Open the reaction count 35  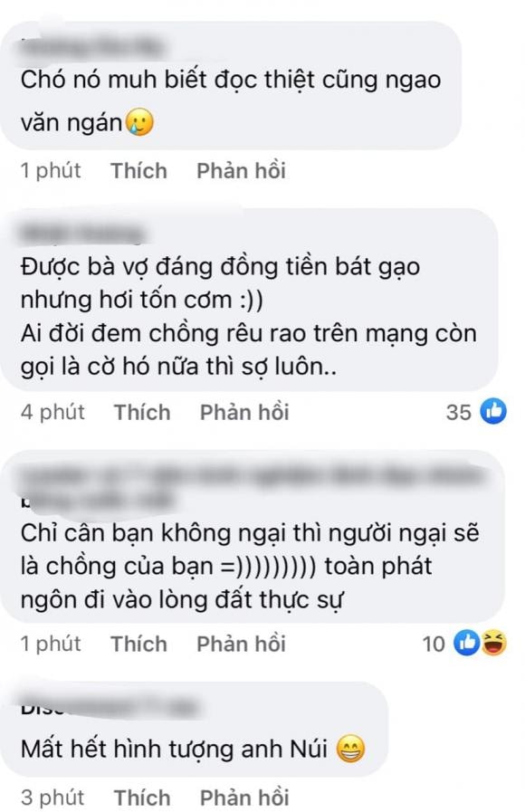[459, 413]
